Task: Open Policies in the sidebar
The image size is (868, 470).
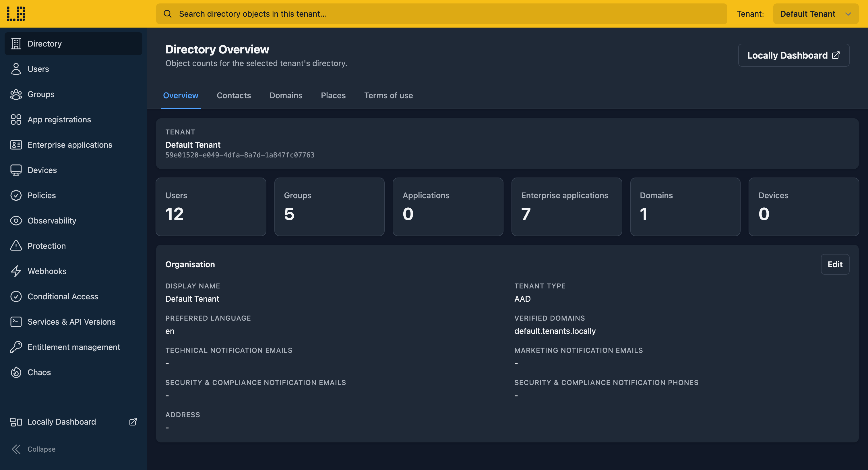Action: click(73, 196)
